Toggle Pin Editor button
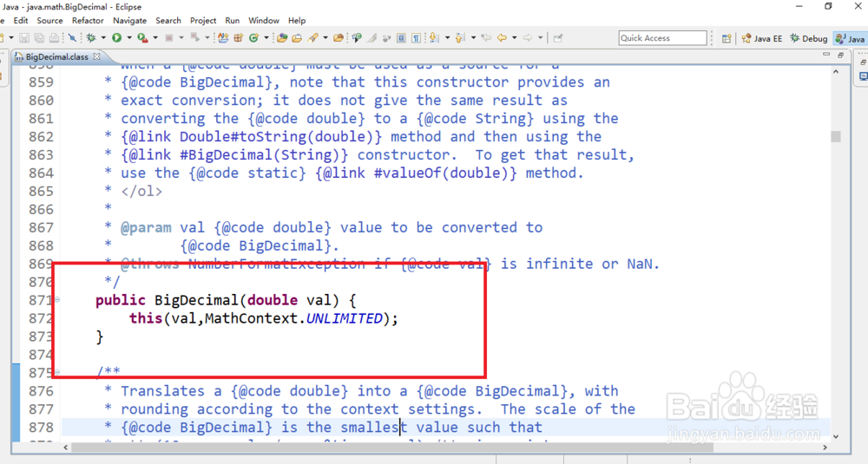 click(558, 37)
